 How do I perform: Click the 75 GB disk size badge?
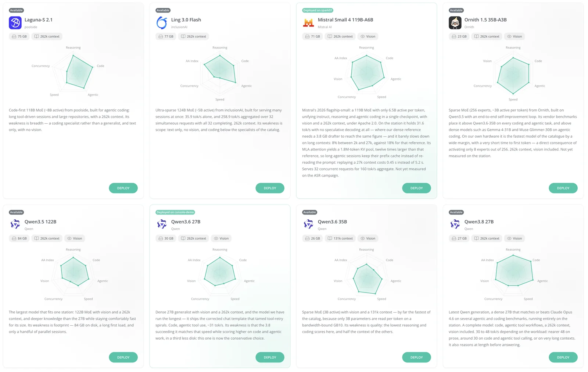click(19, 36)
